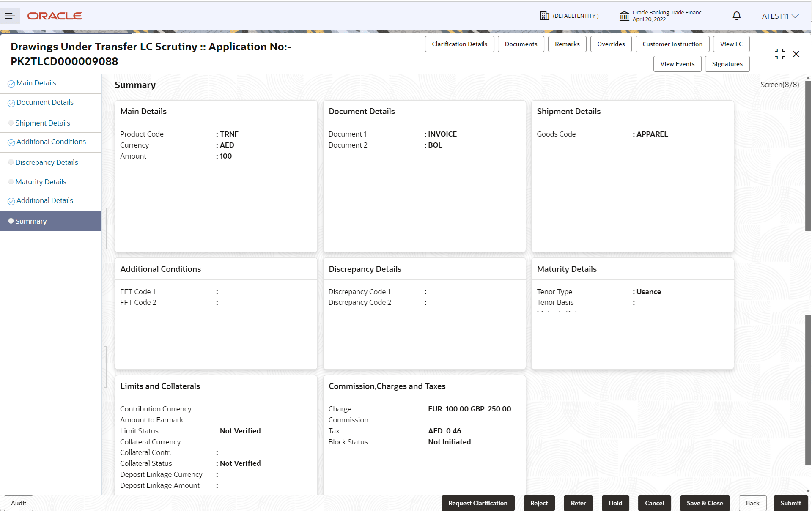Click the Submit button
The image size is (812, 512).
(790, 503)
